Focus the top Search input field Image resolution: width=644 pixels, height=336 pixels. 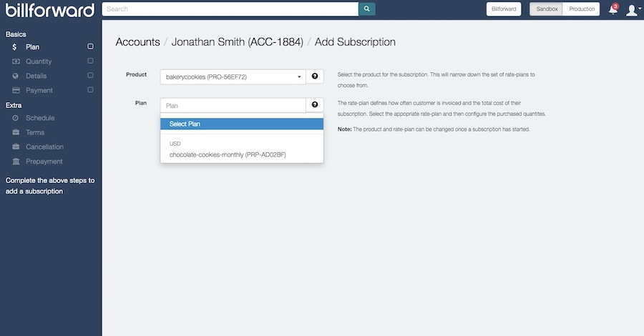230,9
